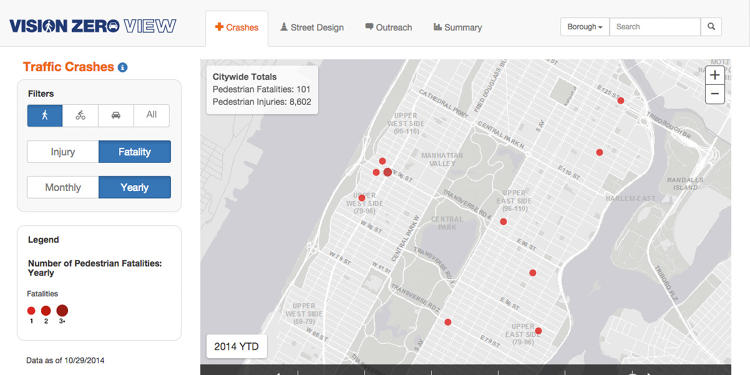Click the fatality marker above Harlem East label

point(599,152)
